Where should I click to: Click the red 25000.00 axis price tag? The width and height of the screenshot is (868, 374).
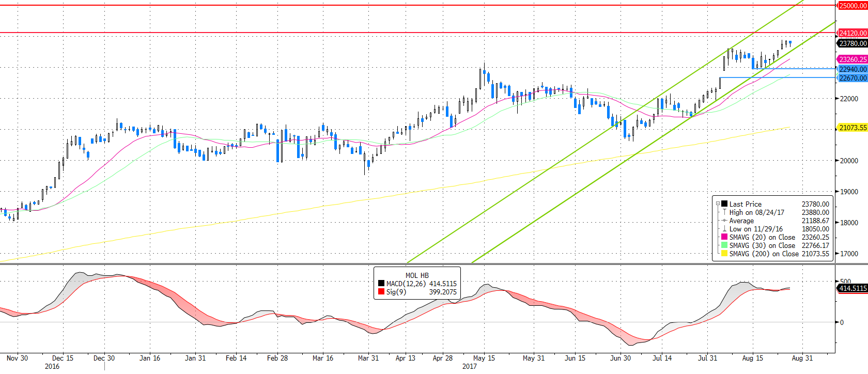(x=853, y=6)
